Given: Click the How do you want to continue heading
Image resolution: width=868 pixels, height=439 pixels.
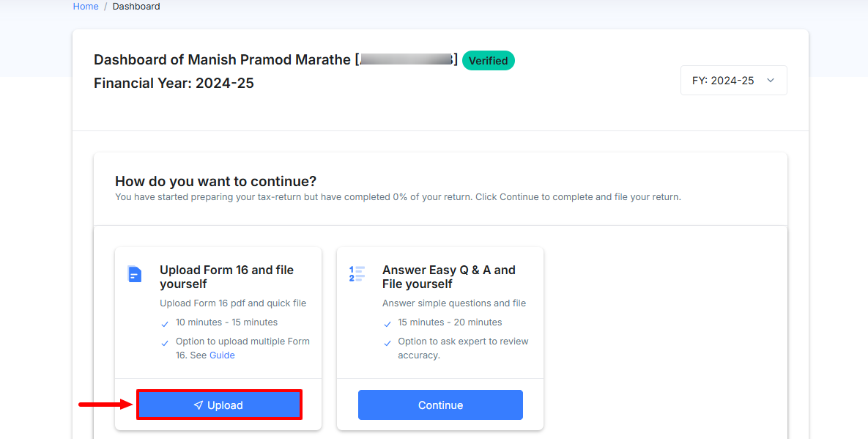Looking at the screenshot, I should 216,181.
